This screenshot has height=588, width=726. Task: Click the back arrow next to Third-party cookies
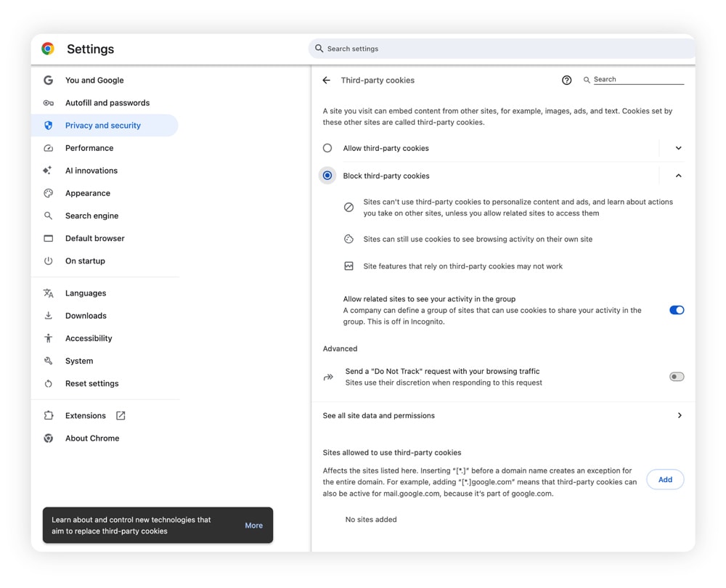click(x=326, y=80)
